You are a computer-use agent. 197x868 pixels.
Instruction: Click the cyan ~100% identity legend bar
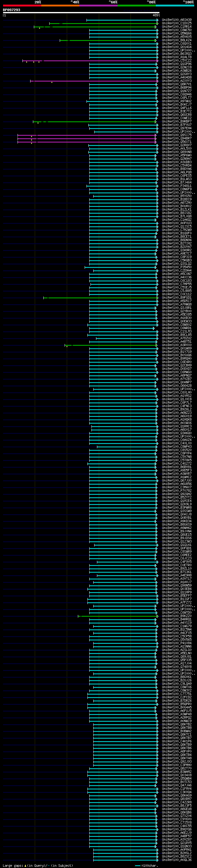tap(175, 6)
